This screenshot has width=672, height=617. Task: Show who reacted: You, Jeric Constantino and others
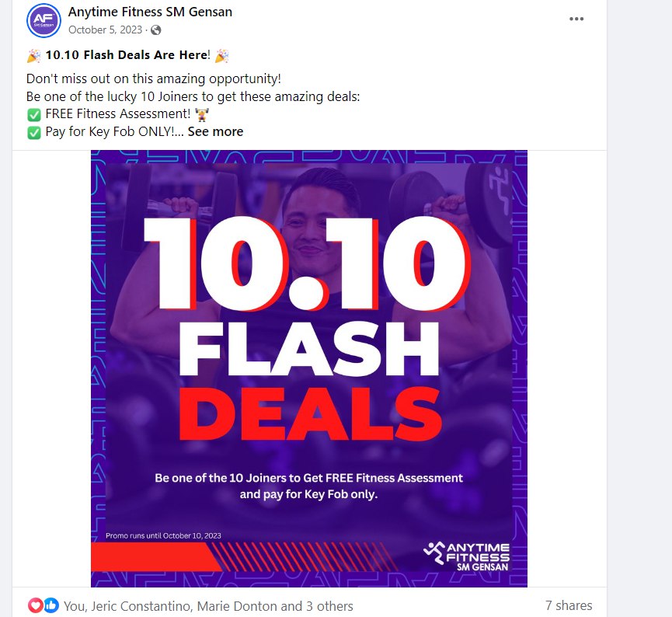(x=208, y=606)
